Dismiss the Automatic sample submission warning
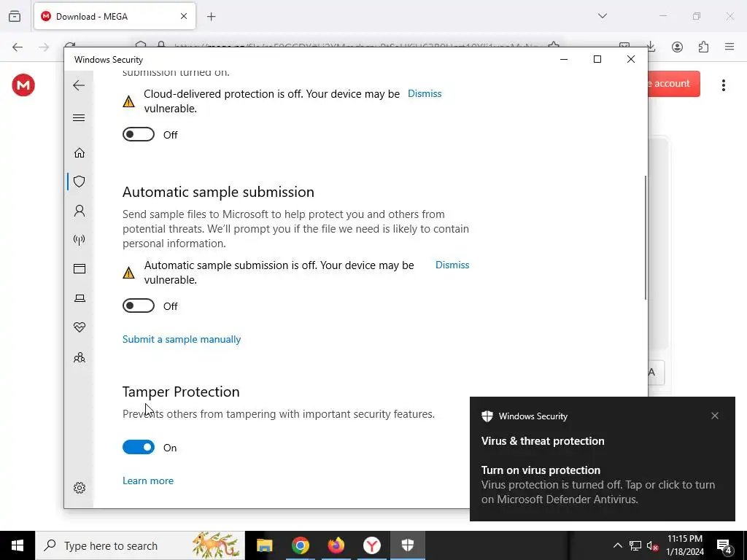 pyautogui.click(x=452, y=265)
